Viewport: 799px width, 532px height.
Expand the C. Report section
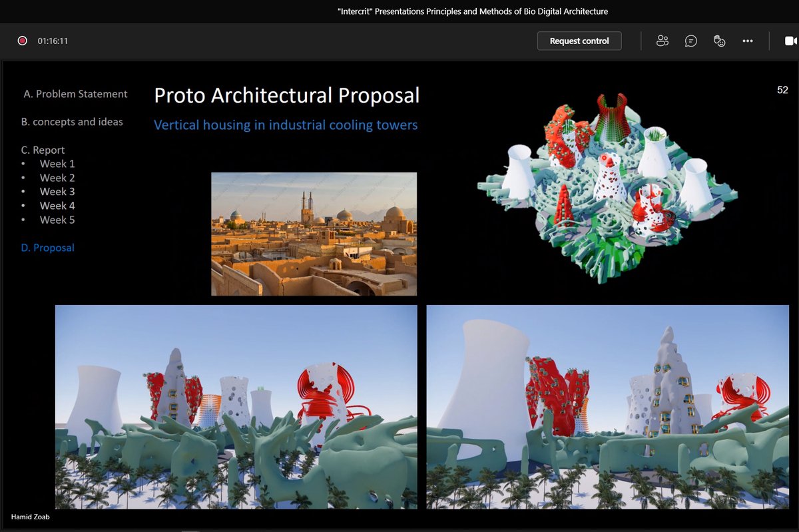click(43, 150)
